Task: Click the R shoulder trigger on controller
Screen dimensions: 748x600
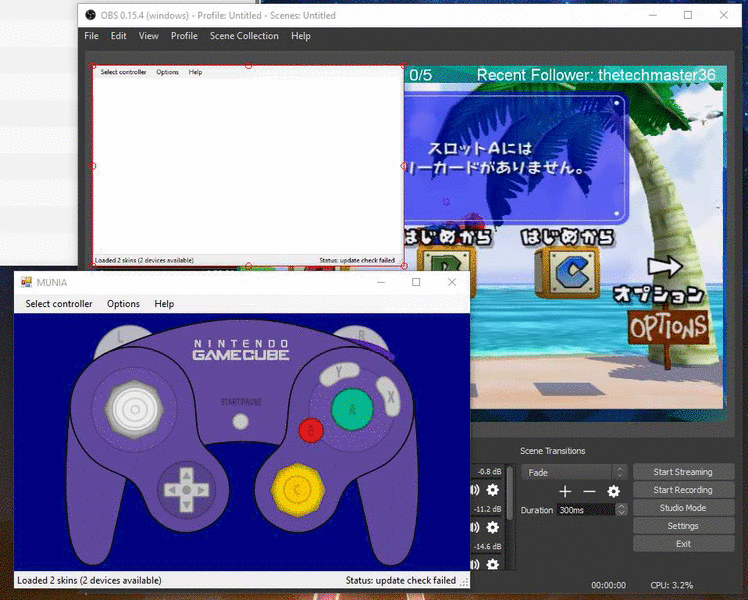Action: pos(362,337)
